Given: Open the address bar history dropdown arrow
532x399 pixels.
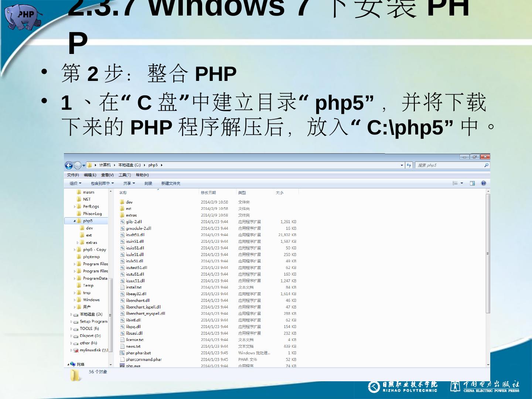Looking at the screenshot, I should click(x=402, y=165).
